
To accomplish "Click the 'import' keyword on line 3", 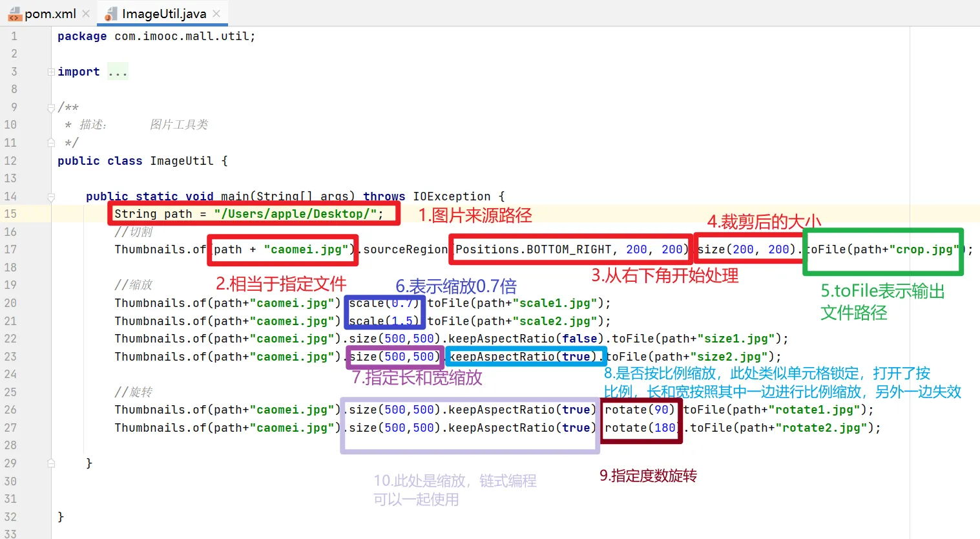I will [x=79, y=72].
